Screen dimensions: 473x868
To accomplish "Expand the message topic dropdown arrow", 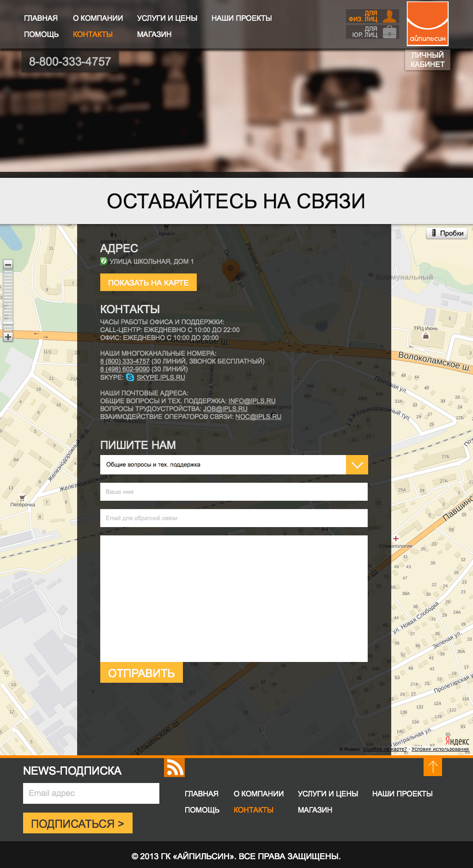I will [x=357, y=465].
